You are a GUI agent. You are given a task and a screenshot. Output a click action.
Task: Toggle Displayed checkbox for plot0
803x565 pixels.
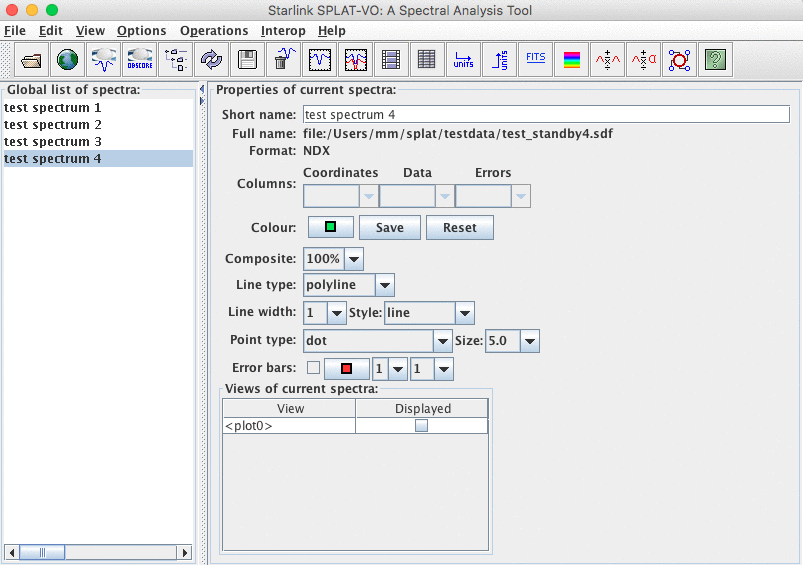click(421, 426)
